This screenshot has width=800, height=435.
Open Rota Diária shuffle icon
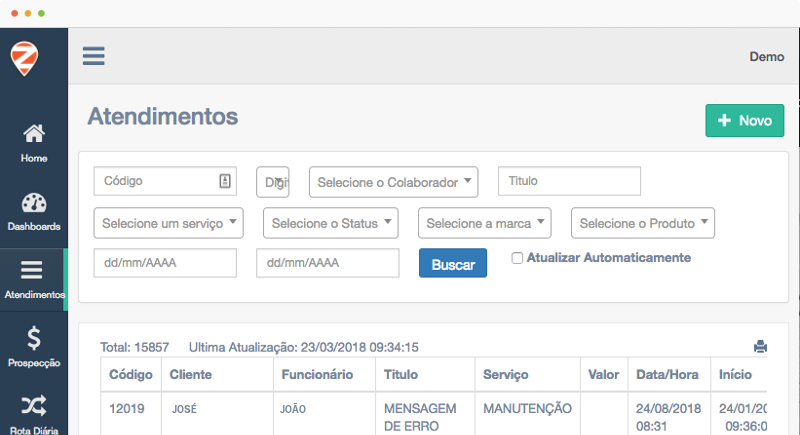pyautogui.click(x=33, y=405)
